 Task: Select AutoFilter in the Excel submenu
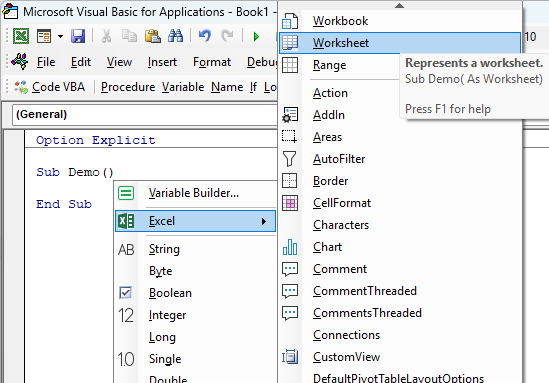pyautogui.click(x=400, y=159)
